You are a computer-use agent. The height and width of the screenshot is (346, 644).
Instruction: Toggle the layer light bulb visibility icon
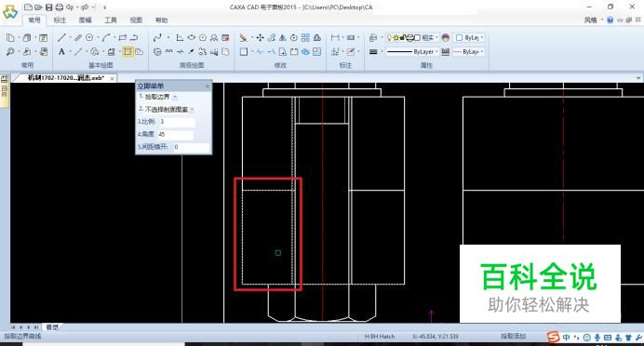point(389,37)
